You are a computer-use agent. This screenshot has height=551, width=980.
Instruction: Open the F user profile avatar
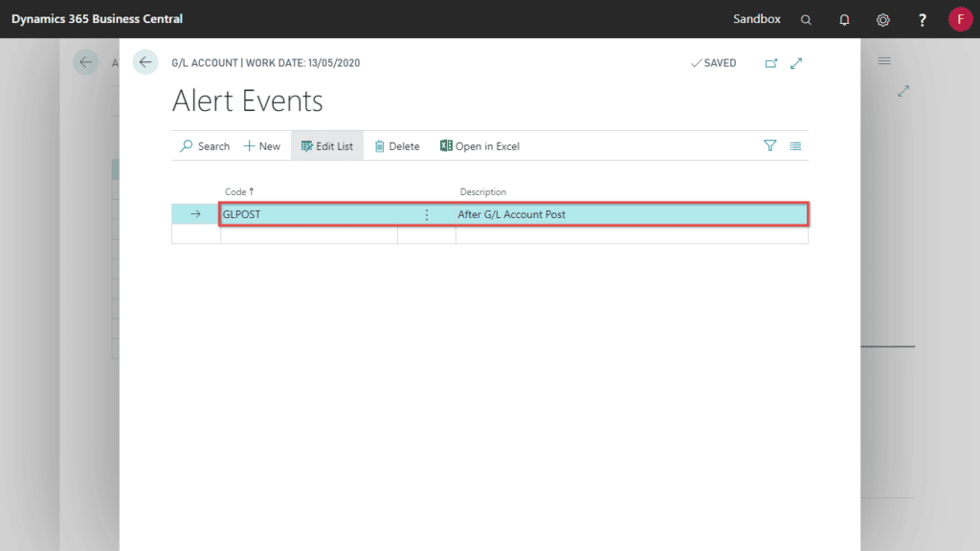(961, 18)
